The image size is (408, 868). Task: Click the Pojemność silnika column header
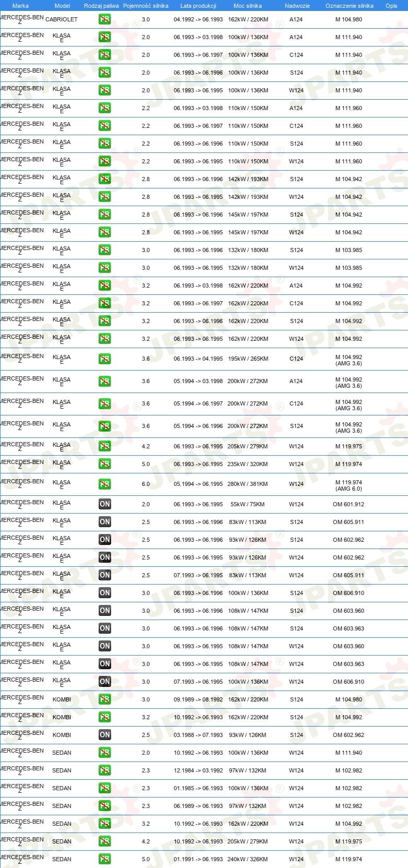click(x=146, y=6)
